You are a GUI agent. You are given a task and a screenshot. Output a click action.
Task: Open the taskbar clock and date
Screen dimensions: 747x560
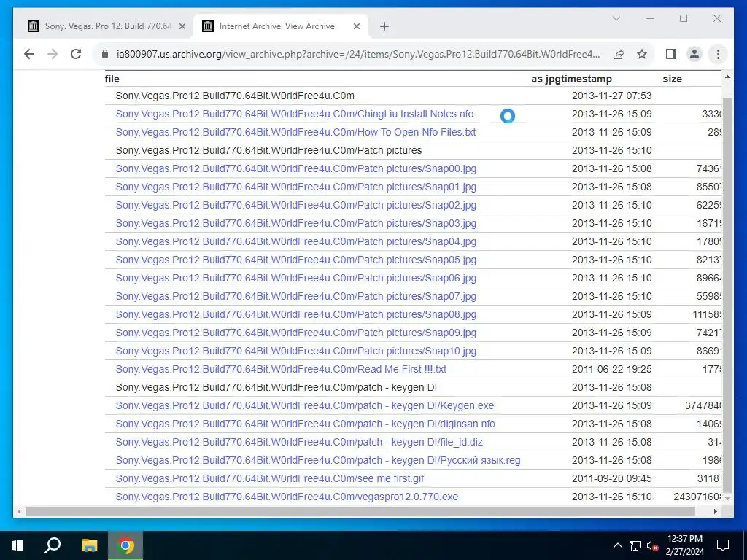pyautogui.click(x=684, y=545)
